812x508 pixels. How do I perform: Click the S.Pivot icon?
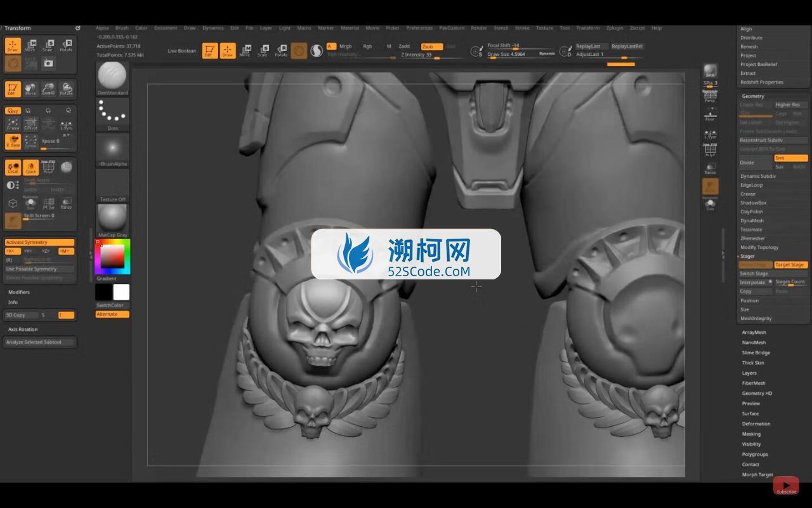(30, 124)
